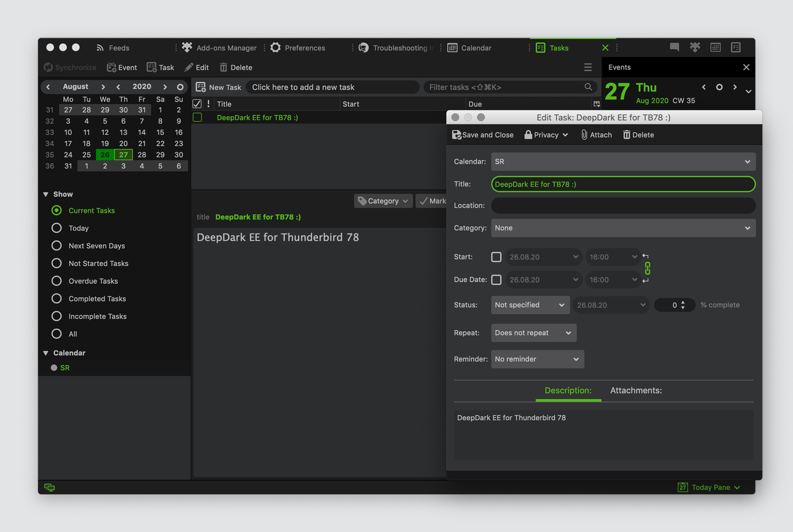Click Delete in the main toolbar
This screenshot has width=793, height=532.
(x=236, y=67)
